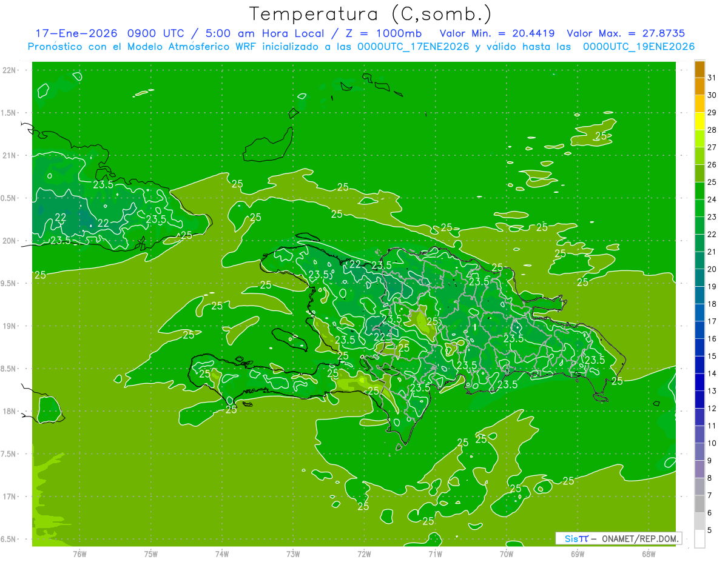Click the 76W longitude axis label
The image size is (728, 562).
[x=79, y=554]
